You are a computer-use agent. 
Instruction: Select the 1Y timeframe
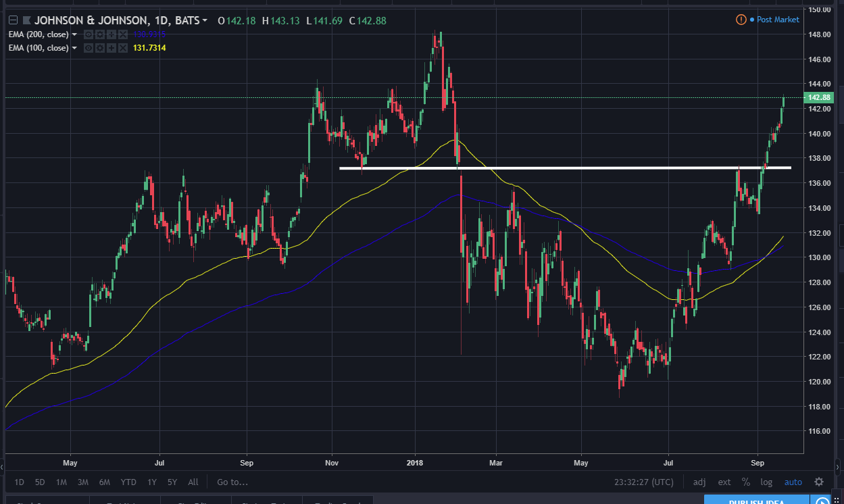pyautogui.click(x=151, y=482)
